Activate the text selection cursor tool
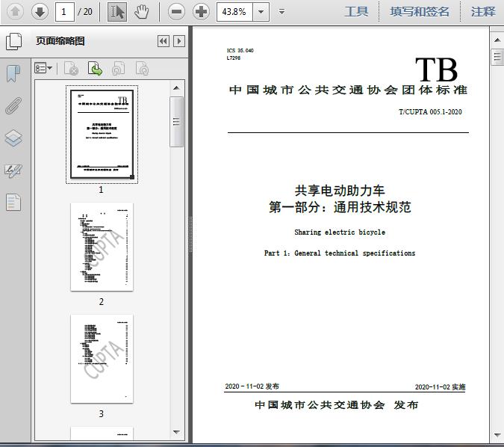The image size is (504, 447). (x=117, y=12)
